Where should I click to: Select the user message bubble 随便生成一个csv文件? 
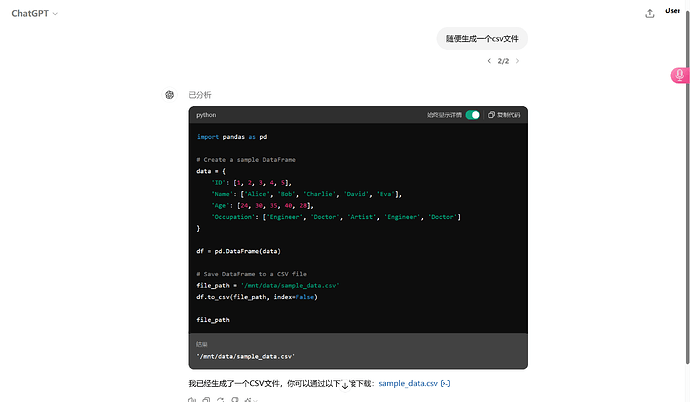(482, 39)
